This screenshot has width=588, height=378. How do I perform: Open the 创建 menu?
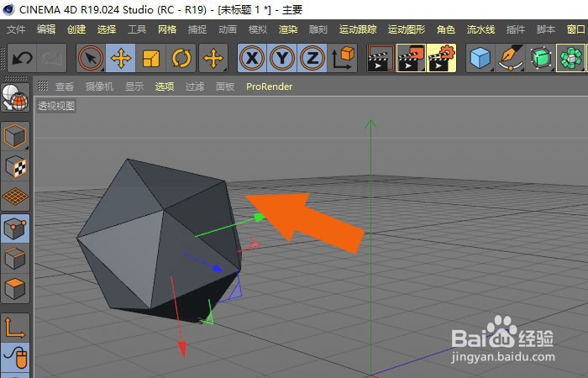[76, 29]
